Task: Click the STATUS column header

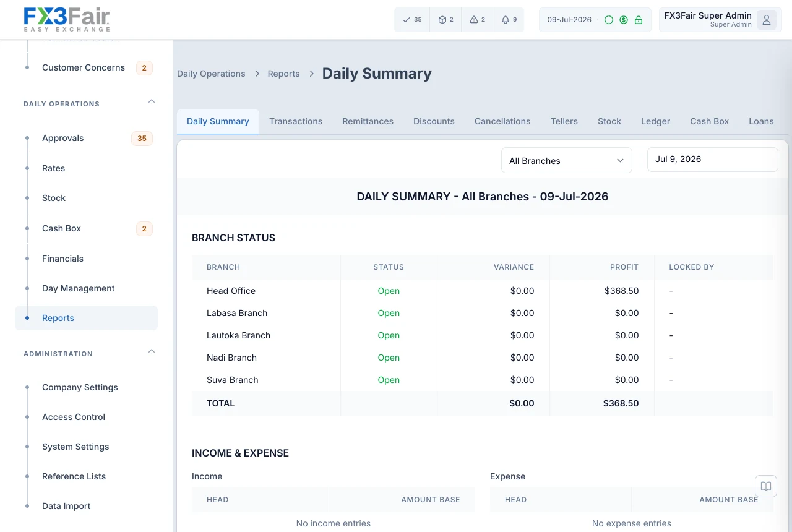Action: click(x=389, y=267)
